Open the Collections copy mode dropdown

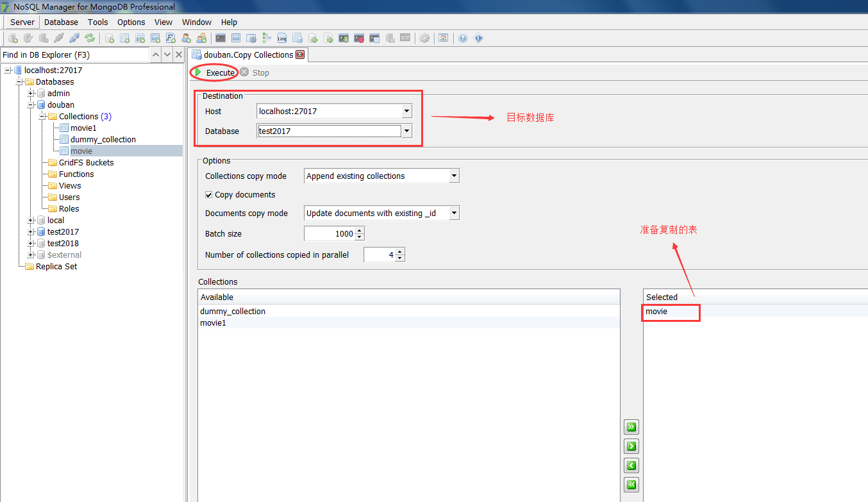[x=454, y=175]
